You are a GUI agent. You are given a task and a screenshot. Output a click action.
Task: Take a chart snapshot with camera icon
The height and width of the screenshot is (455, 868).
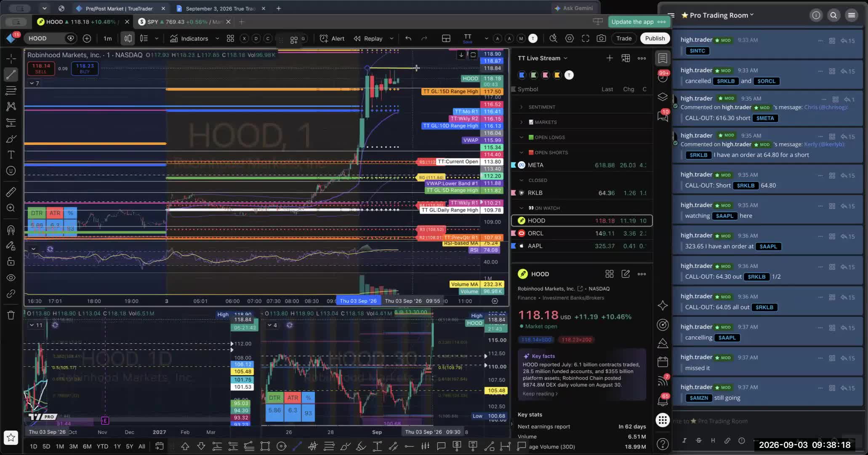(x=602, y=38)
